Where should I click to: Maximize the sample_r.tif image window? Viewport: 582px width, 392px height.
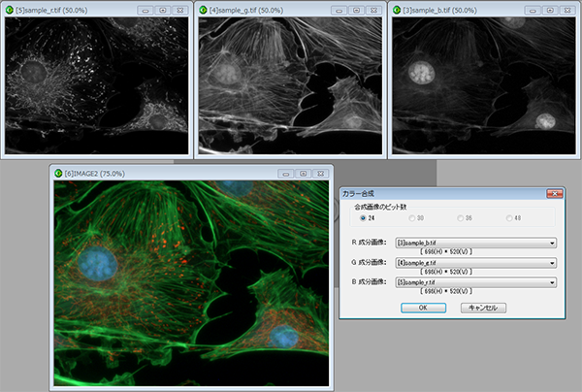coord(161,9)
